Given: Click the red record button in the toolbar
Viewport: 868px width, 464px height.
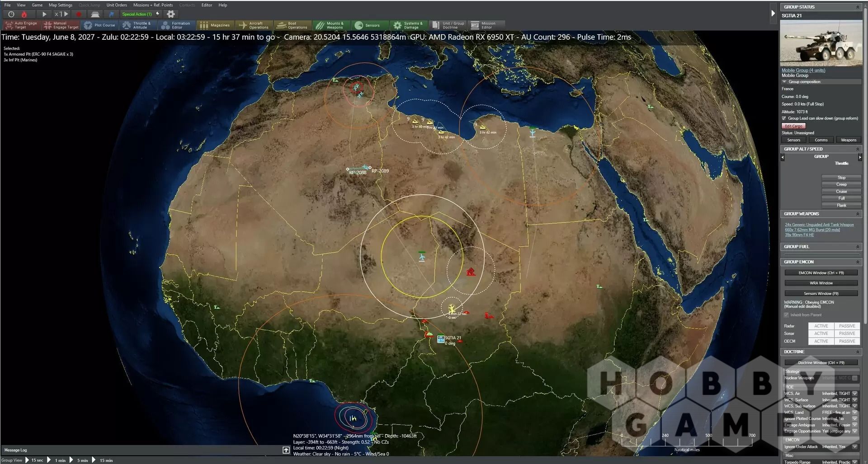Looking at the screenshot, I should pyautogui.click(x=79, y=14).
